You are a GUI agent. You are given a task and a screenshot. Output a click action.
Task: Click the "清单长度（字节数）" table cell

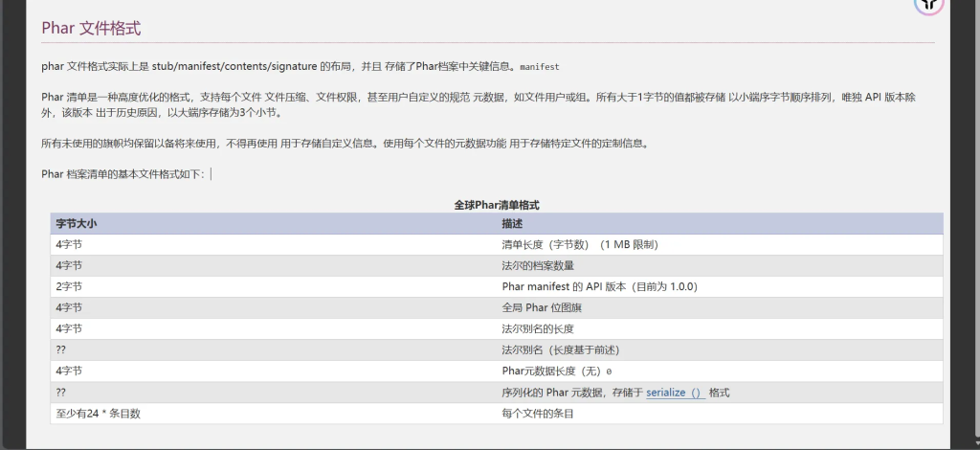pos(579,244)
